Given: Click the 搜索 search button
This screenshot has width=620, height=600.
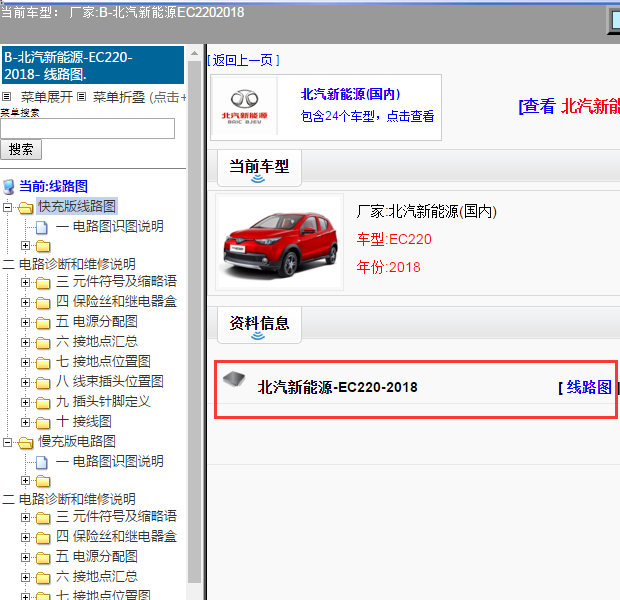Looking at the screenshot, I should point(21,150).
